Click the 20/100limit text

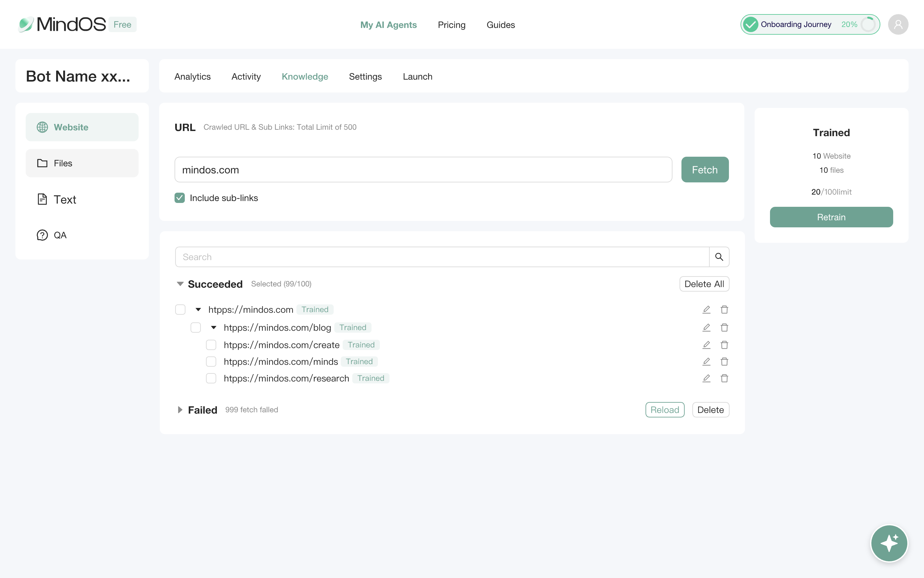(x=831, y=192)
